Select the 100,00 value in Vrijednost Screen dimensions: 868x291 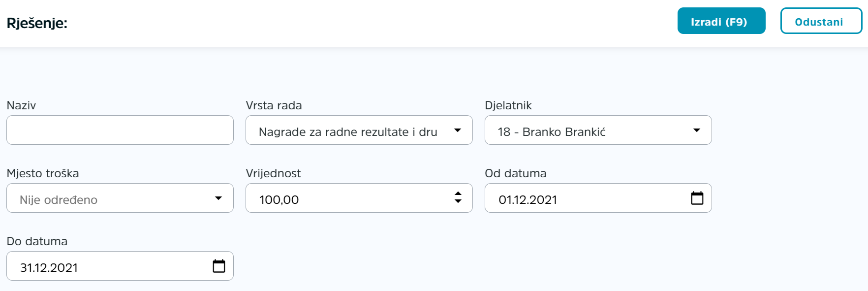[279, 199]
